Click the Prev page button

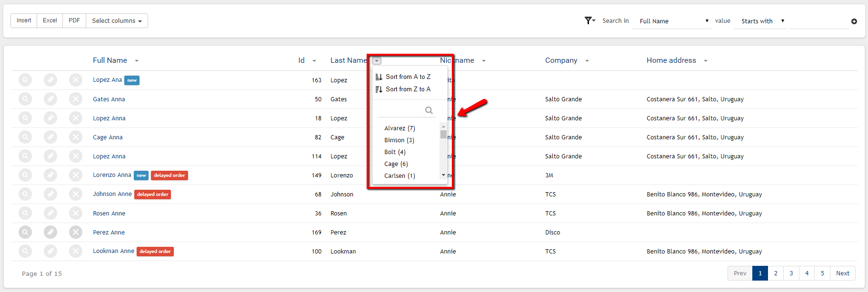[740, 273]
